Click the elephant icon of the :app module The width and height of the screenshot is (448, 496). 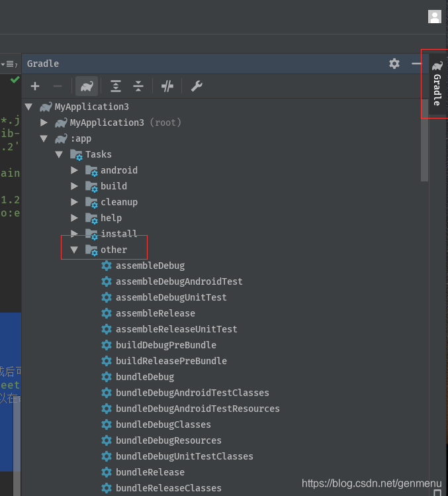(61, 138)
